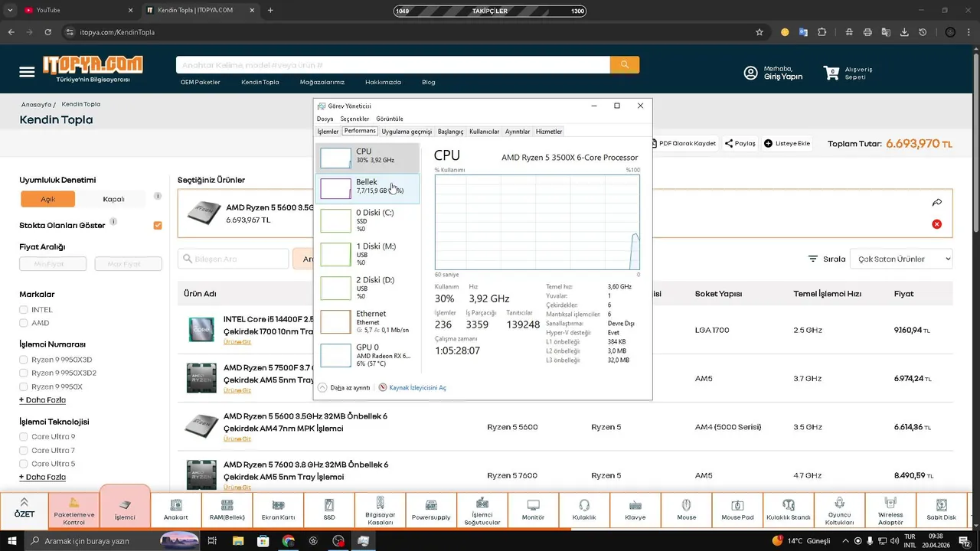Select the Ekran Kartı category icon
980x551 pixels.
point(278,510)
